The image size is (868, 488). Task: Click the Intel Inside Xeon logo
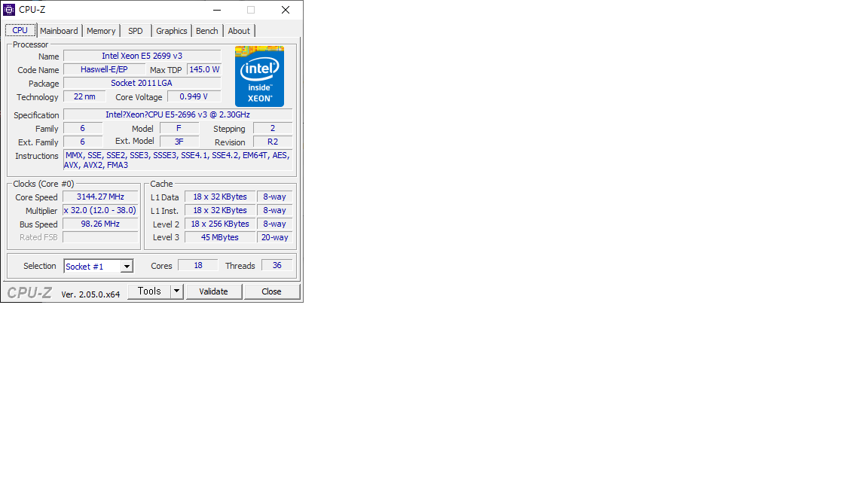[259, 76]
